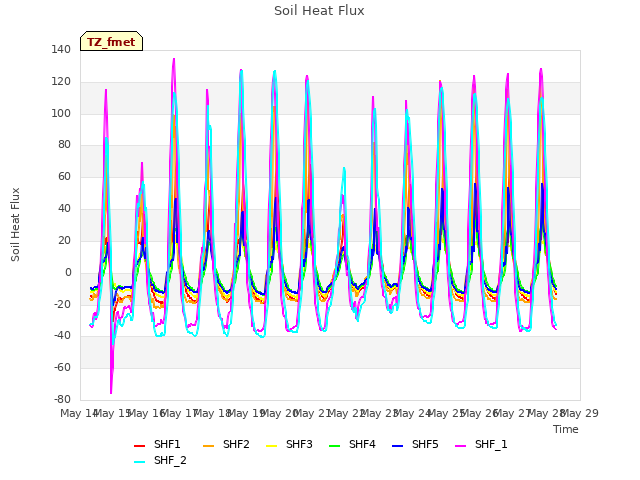
Task: Click the May 14 x-axis date label
Action: pos(78,413)
